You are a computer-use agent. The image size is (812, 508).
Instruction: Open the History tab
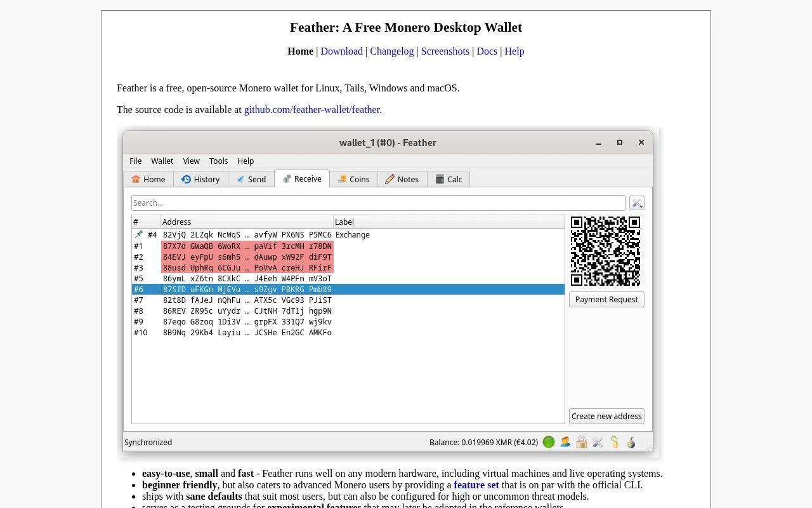[x=200, y=179]
